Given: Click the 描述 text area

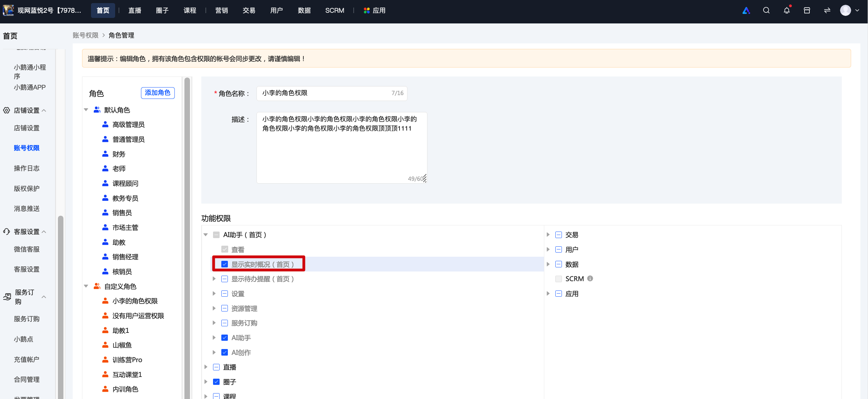Looking at the screenshot, I should [x=342, y=147].
